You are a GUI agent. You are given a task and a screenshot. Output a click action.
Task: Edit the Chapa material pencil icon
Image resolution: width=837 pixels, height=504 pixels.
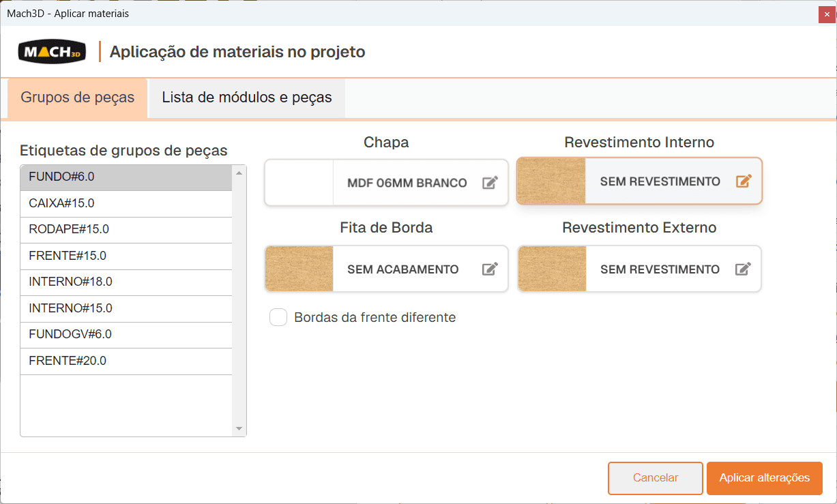point(490,182)
